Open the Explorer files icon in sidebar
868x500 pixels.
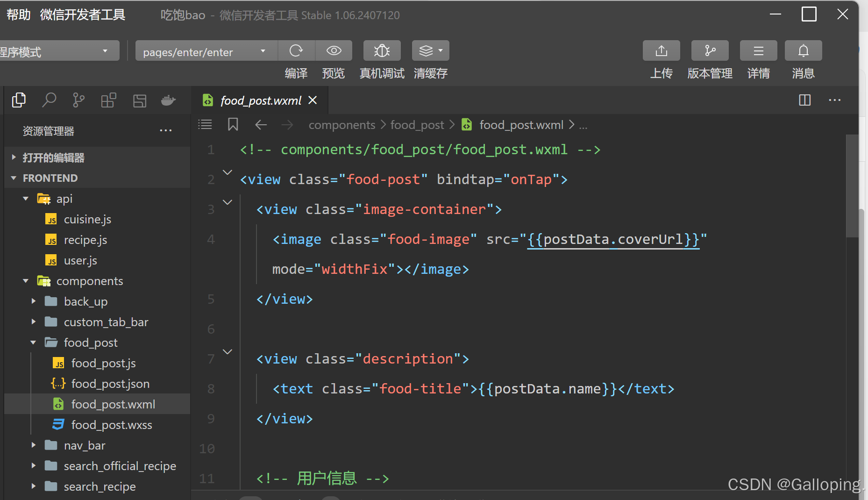point(19,100)
